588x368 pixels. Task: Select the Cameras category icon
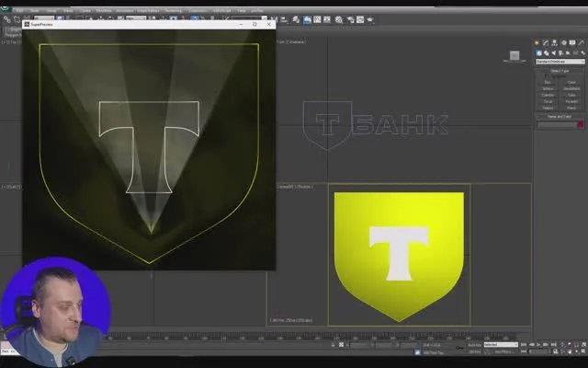(x=560, y=53)
